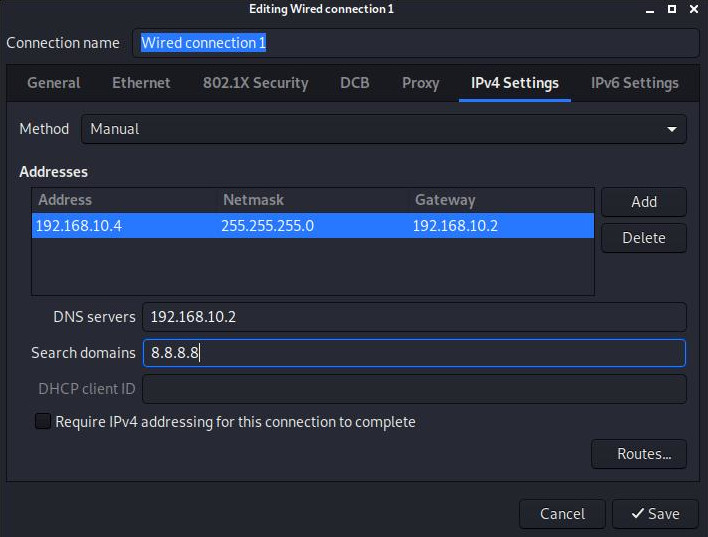Focus the DNS servers input field

click(x=414, y=317)
